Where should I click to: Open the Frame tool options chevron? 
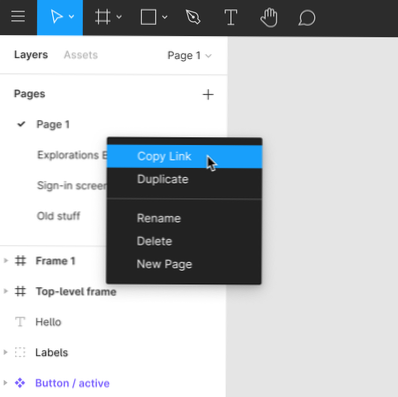point(119,17)
